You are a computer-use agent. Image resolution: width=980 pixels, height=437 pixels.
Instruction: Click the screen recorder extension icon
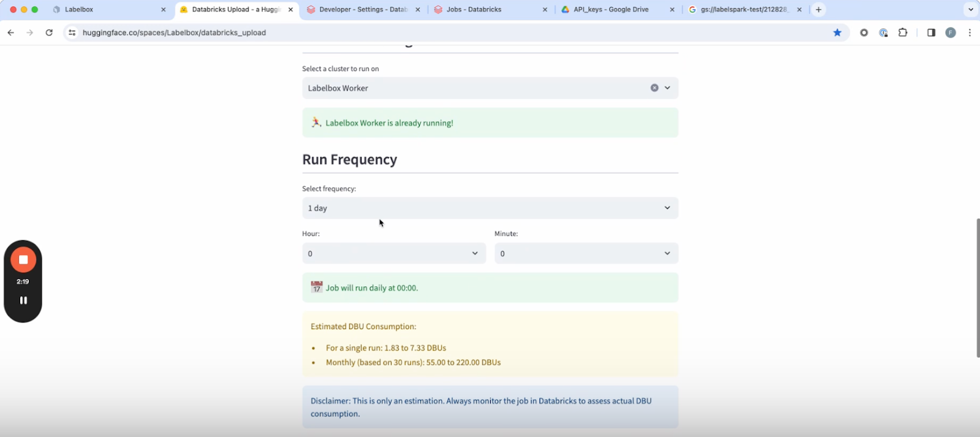(x=864, y=32)
